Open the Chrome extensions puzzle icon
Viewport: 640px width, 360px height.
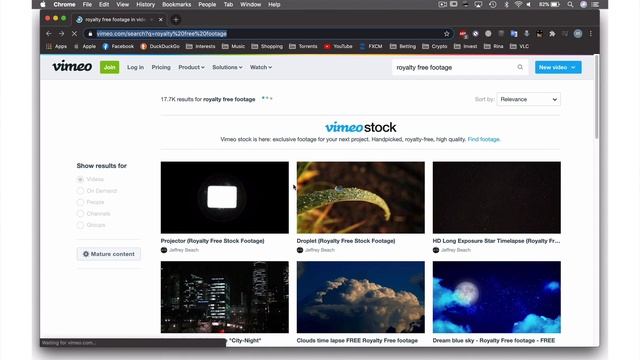[552, 34]
